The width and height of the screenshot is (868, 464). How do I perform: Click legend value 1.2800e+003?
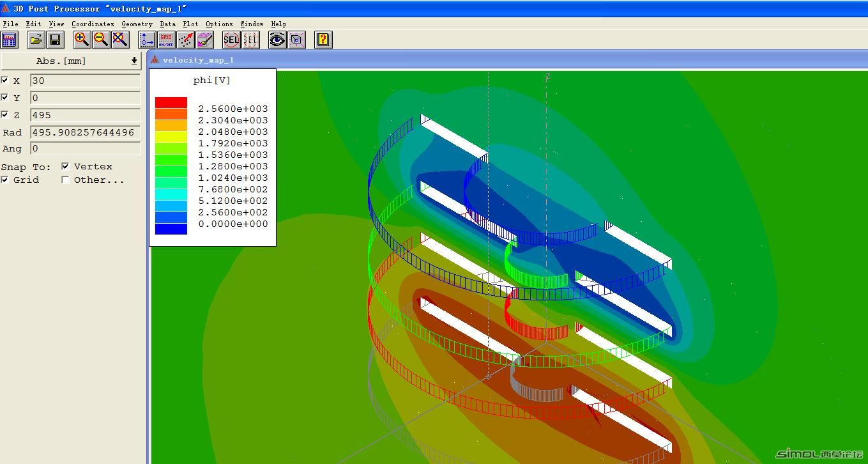(232, 166)
